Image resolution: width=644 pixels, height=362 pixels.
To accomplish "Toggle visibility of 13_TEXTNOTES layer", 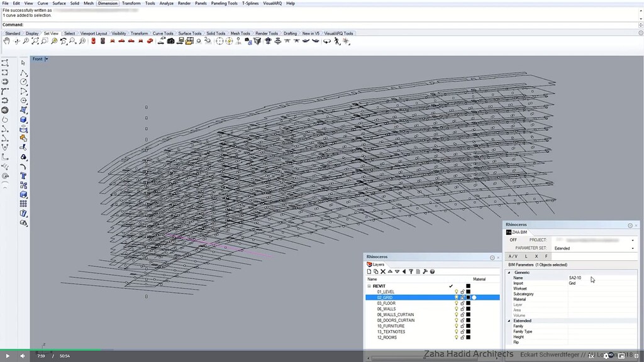I will (x=457, y=332).
